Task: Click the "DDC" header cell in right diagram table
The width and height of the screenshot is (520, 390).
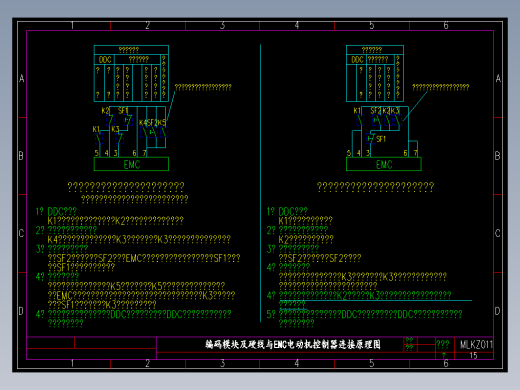Action: (x=357, y=60)
